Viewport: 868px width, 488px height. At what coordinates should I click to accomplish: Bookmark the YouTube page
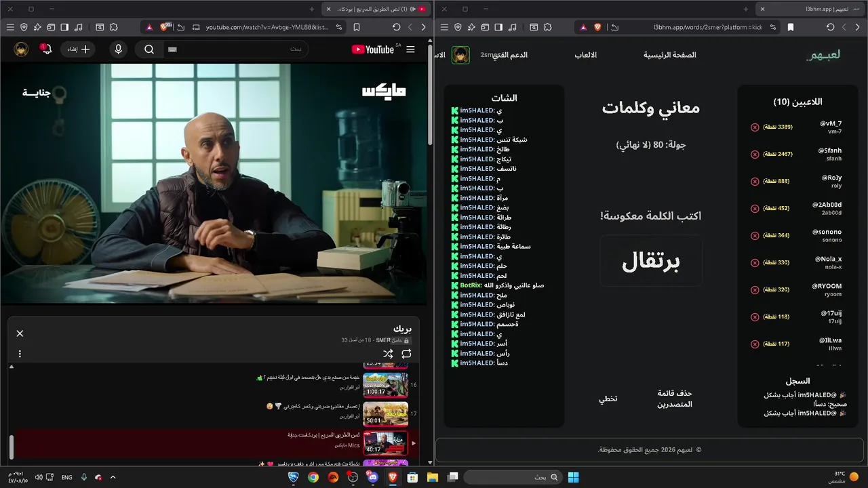point(357,27)
